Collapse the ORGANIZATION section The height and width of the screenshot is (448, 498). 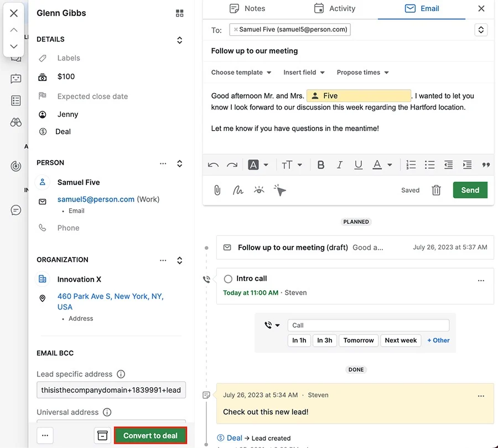pos(179,260)
